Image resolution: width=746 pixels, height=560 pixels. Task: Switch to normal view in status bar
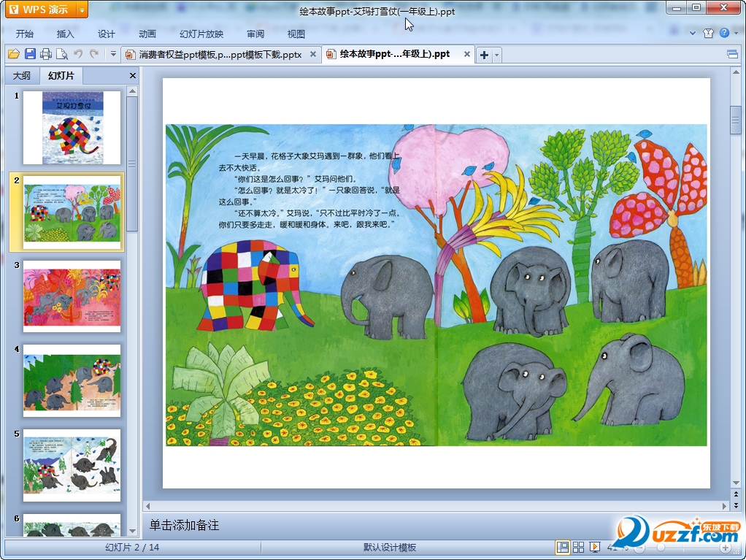click(562, 548)
